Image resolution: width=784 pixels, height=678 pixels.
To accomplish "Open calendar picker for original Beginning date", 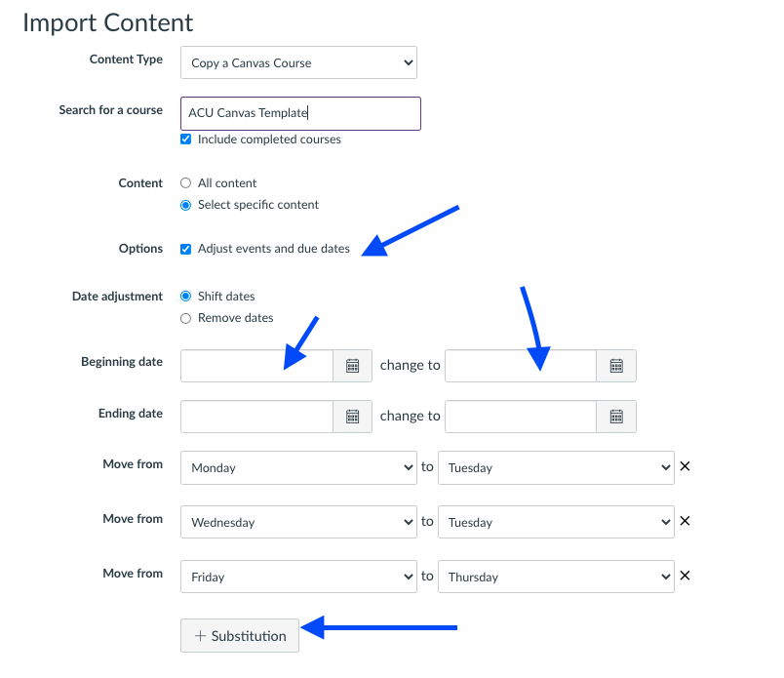I will coord(353,366).
